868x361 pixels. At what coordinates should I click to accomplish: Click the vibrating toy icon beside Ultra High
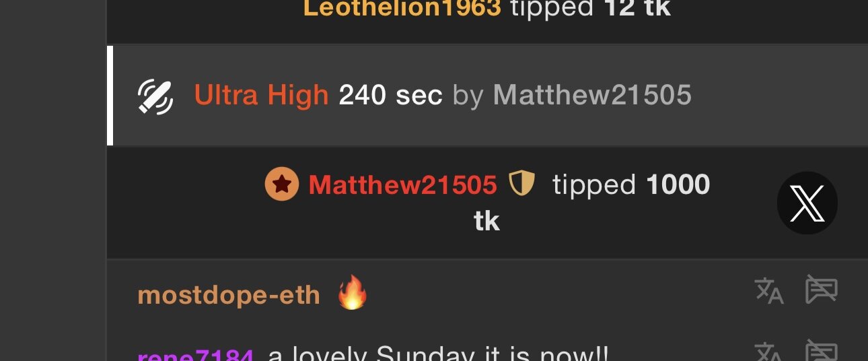point(155,97)
